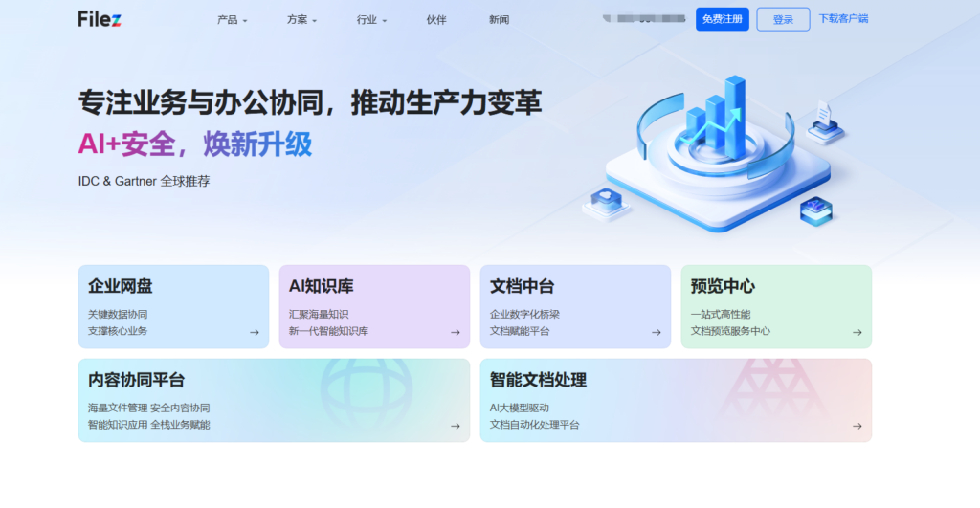Click the arrow icon on 智能文档处理 card
The image size is (980, 508).
[x=857, y=426]
